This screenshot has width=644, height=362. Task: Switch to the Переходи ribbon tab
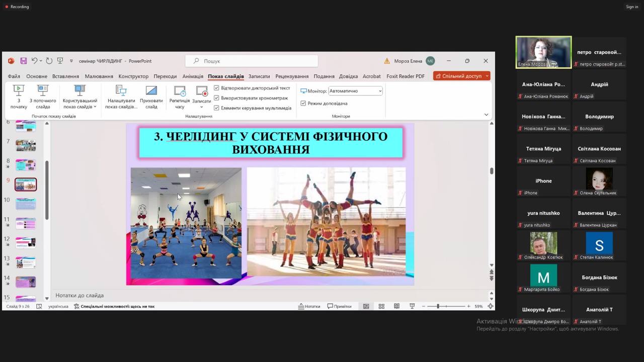pos(165,76)
